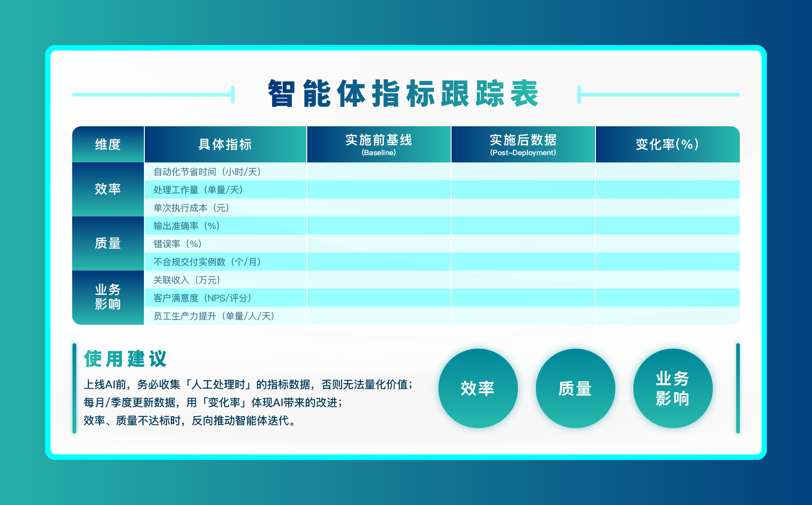This screenshot has width=812, height=505.
Task: Select row 关联收入（万元）
Action: click(442, 280)
